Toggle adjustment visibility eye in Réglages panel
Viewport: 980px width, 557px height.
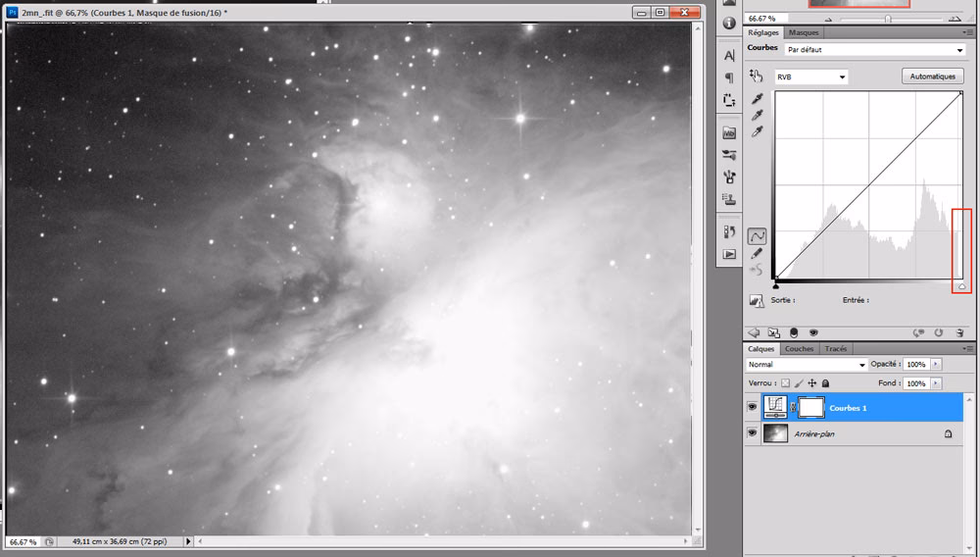[x=813, y=332]
